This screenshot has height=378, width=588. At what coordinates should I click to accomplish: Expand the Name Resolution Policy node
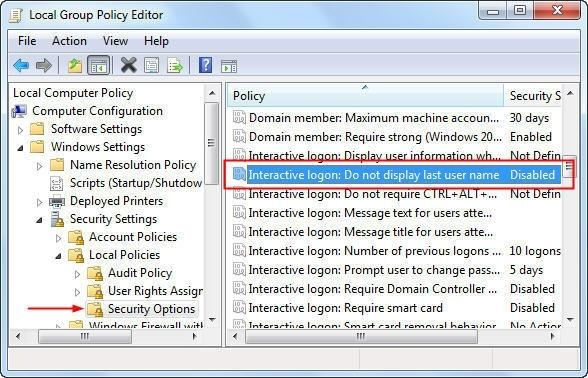click(39, 166)
